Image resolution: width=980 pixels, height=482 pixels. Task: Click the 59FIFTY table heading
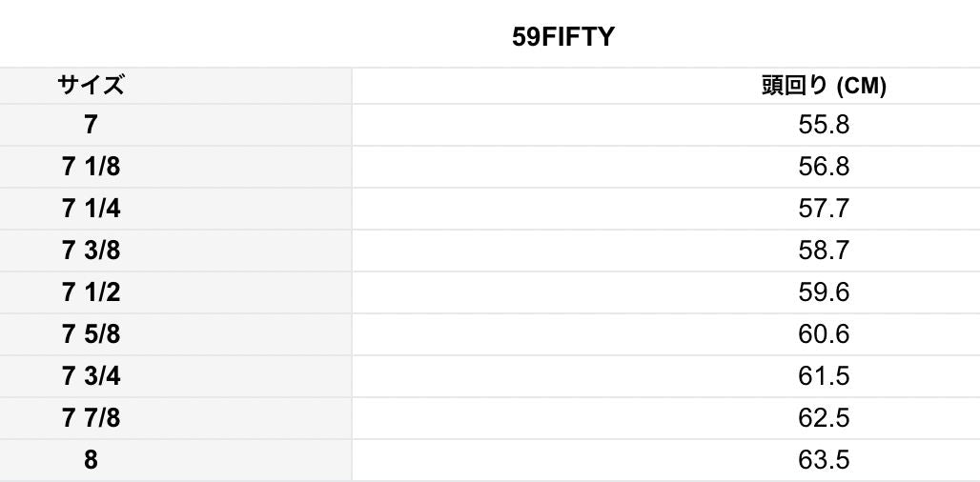563,37
